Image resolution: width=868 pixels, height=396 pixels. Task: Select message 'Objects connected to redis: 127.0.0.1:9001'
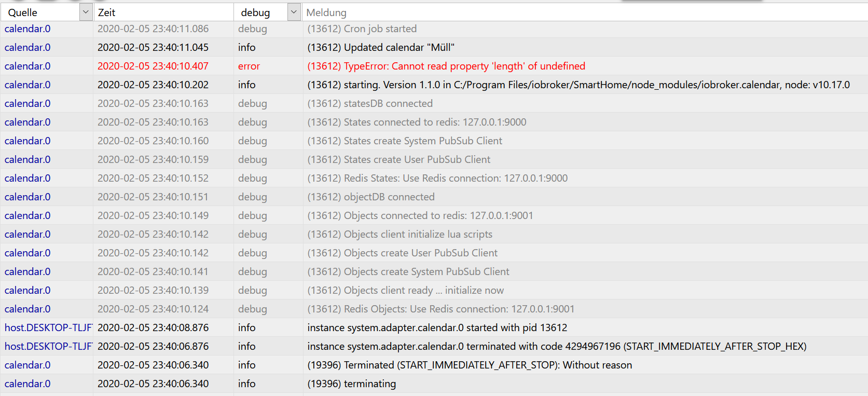point(420,215)
